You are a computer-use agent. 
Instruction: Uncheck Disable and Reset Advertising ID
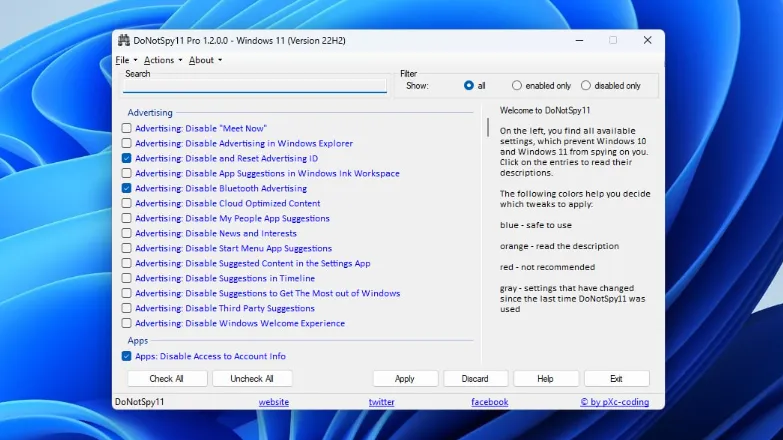(x=126, y=158)
